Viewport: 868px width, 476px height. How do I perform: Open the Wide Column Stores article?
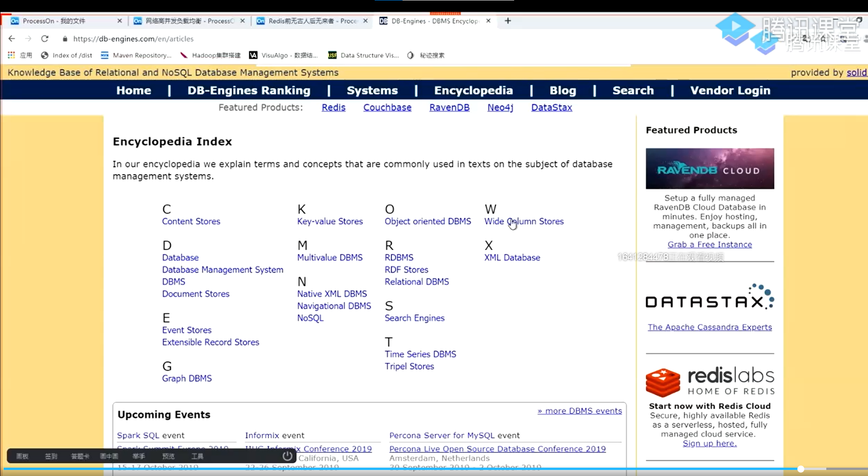[524, 221]
